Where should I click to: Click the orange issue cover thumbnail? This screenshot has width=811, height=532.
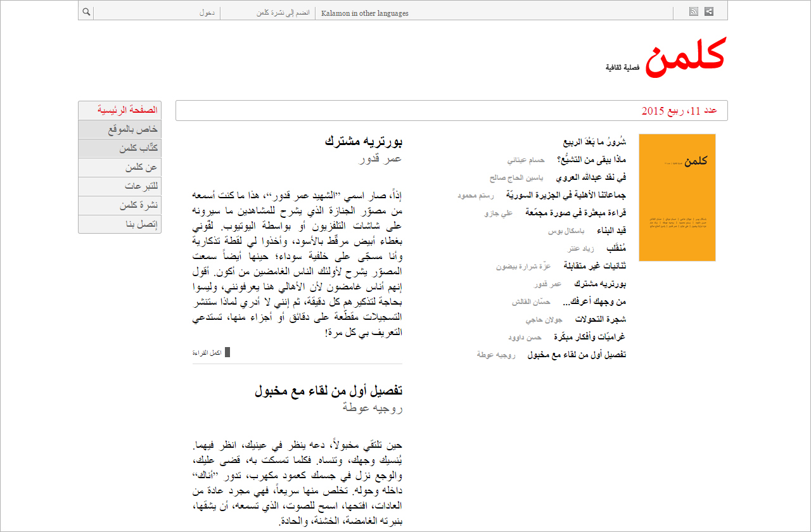click(x=677, y=197)
